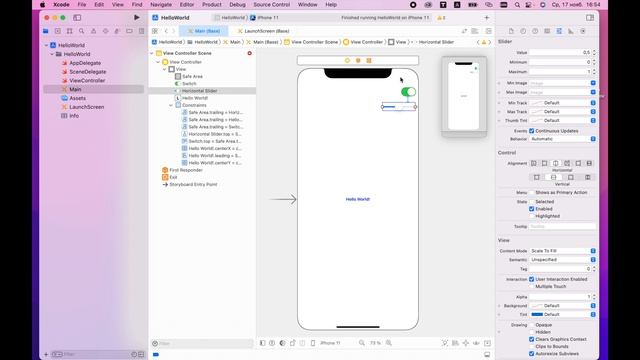Collapse the Constraints group
This screenshot has width=640, height=360.
[x=171, y=105]
